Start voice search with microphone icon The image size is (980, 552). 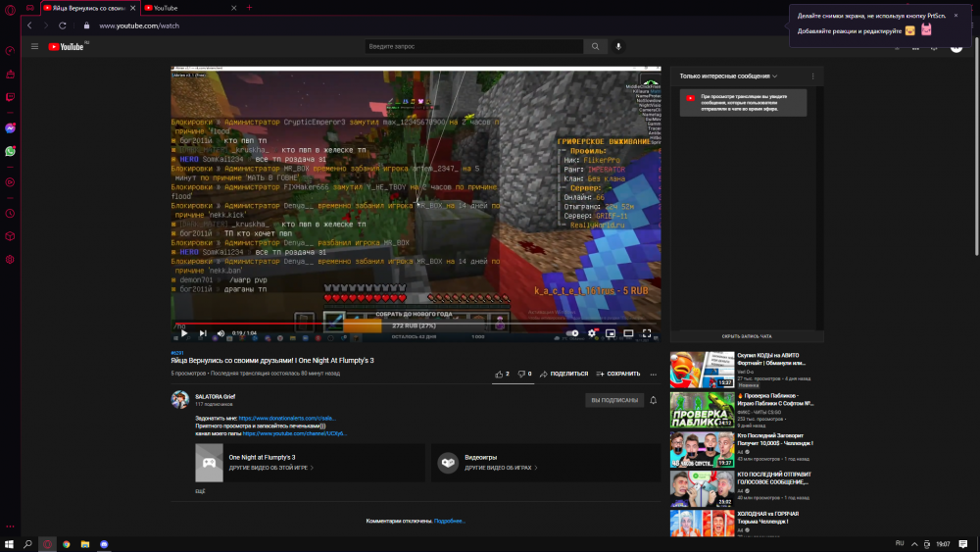tap(618, 46)
